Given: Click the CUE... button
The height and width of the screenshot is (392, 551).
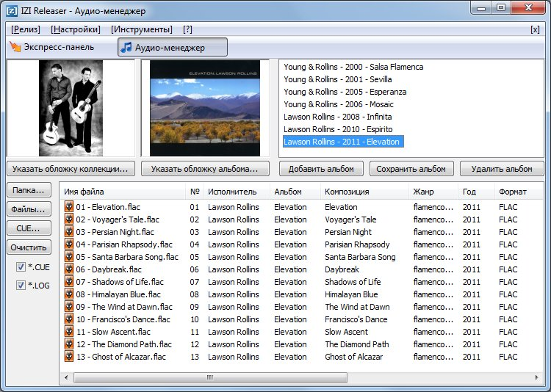Looking at the screenshot, I should 29,228.
